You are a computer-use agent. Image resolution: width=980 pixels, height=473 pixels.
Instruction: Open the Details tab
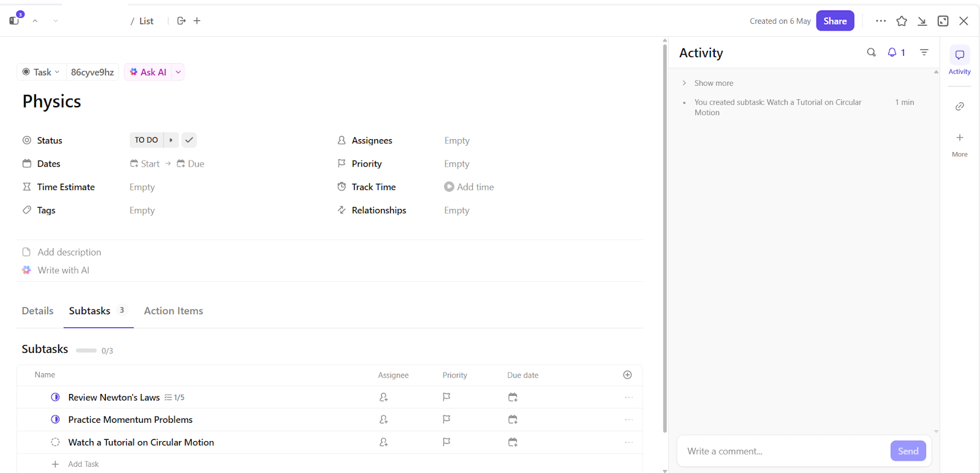click(37, 311)
